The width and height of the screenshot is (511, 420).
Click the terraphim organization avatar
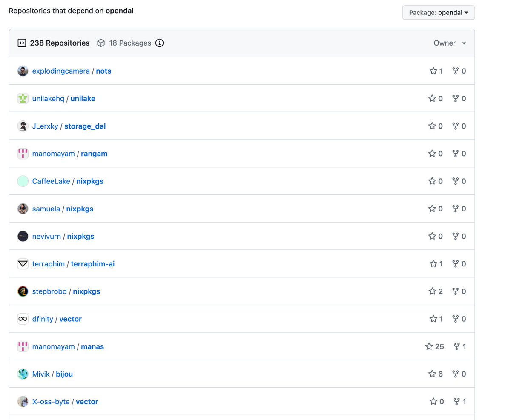click(x=23, y=264)
